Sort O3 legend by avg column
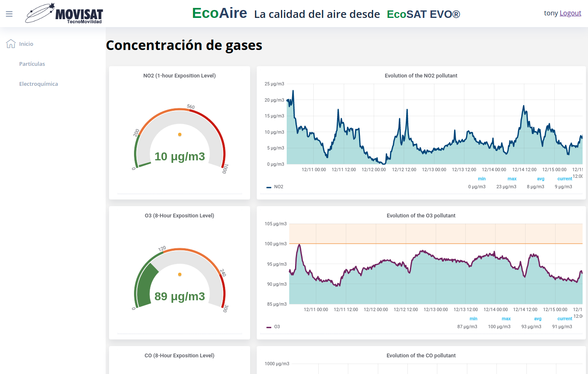This screenshot has height=374, width=588. pos(538,319)
